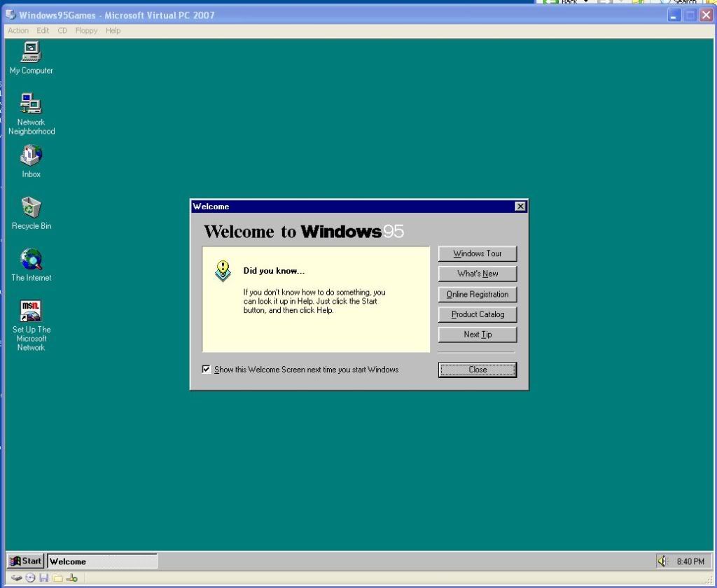Viewport: 717px width, 588px height.
Task: Open Set Up The Microsoft Network shortcut
Action: point(31,311)
